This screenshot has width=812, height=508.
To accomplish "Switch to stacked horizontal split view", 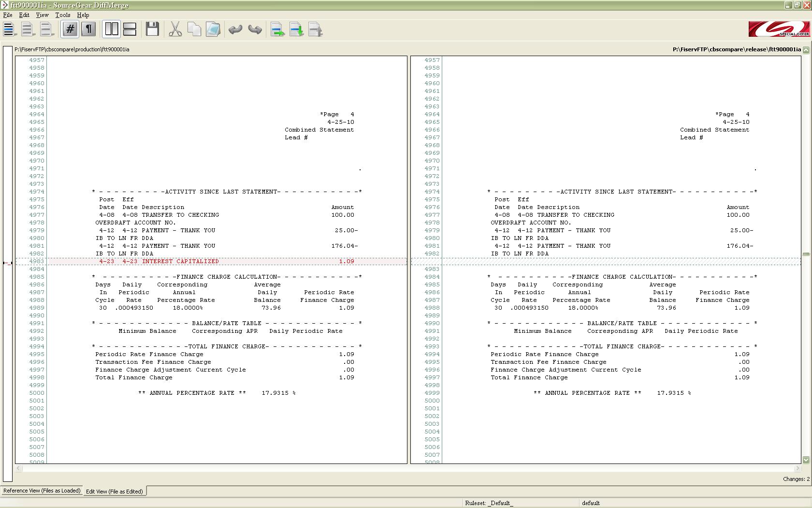I will 130,29.
